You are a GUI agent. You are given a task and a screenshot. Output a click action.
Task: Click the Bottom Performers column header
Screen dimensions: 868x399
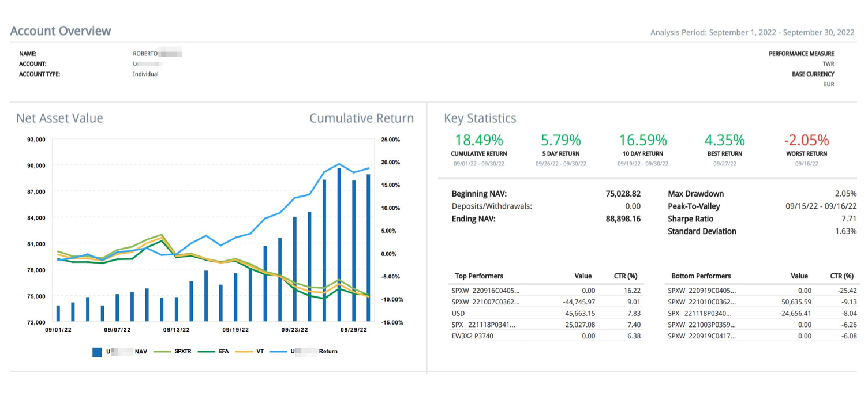point(701,276)
